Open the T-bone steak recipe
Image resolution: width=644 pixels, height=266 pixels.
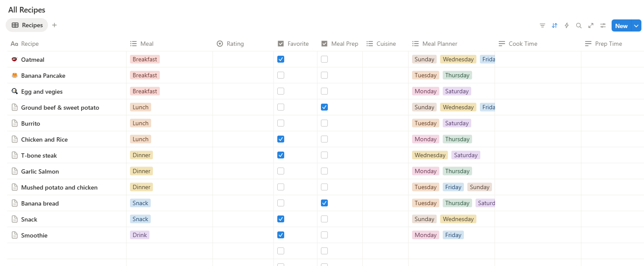pos(39,155)
